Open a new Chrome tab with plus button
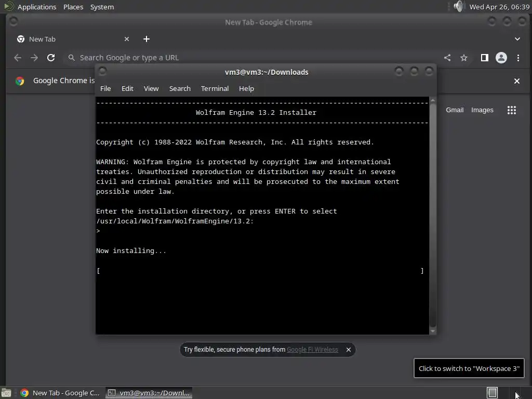This screenshot has width=532, height=399. click(146, 39)
